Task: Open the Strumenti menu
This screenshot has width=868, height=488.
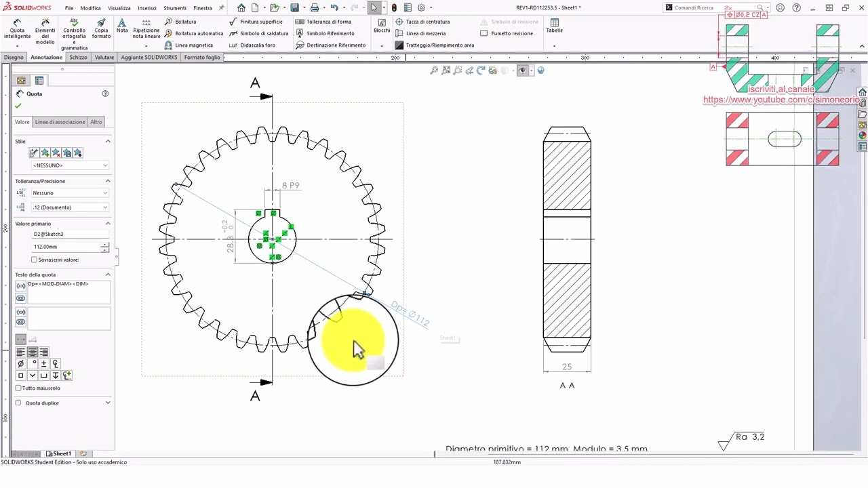Action: (x=175, y=8)
